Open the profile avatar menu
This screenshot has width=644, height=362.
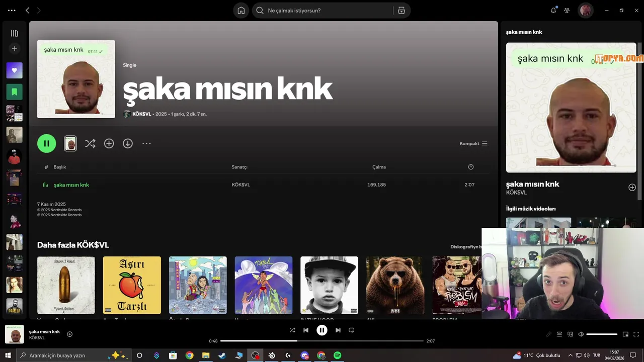(585, 10)
